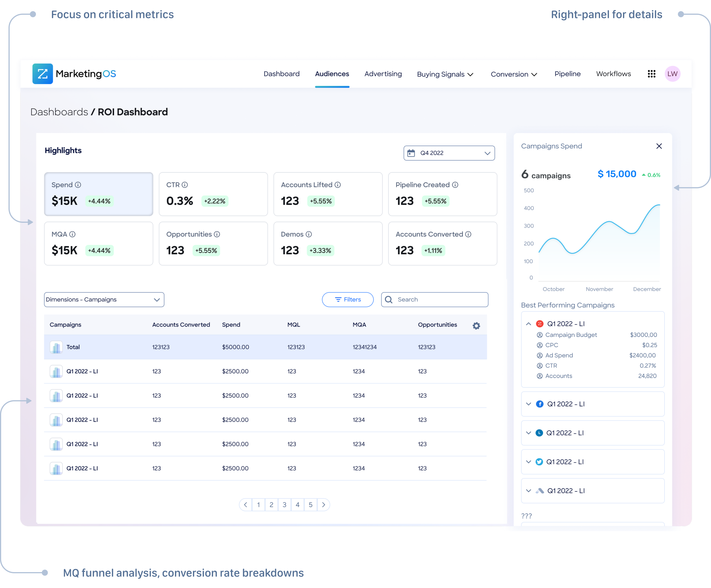Open the apps grid icon
The image size is (711, 588).
coord(651,74)
